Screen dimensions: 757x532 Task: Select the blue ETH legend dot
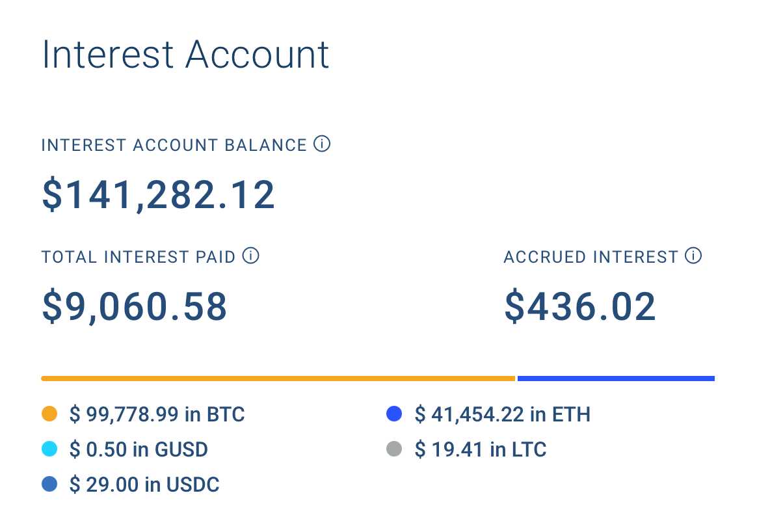pos(394,414)
